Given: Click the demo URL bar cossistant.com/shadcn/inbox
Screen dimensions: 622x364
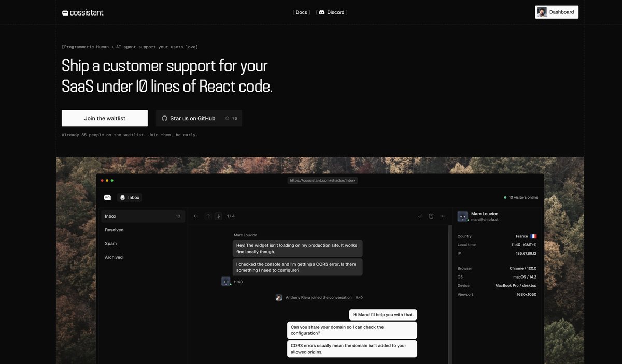Looking at the screenshot, I should (x=322, y=181).
